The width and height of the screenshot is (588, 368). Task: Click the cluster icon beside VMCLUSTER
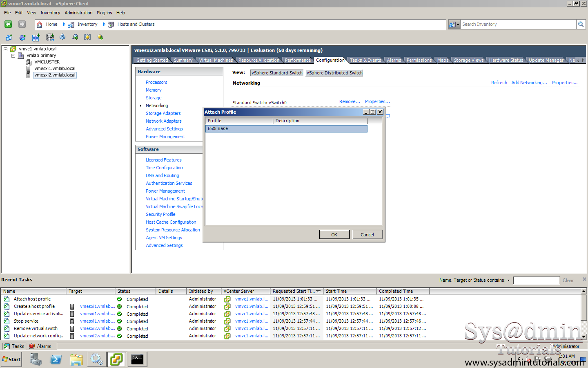click(x=29, y=62)
